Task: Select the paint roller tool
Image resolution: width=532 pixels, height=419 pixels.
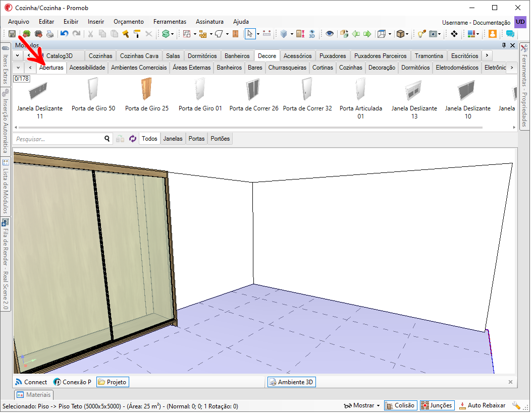Action: coord(137,34)
